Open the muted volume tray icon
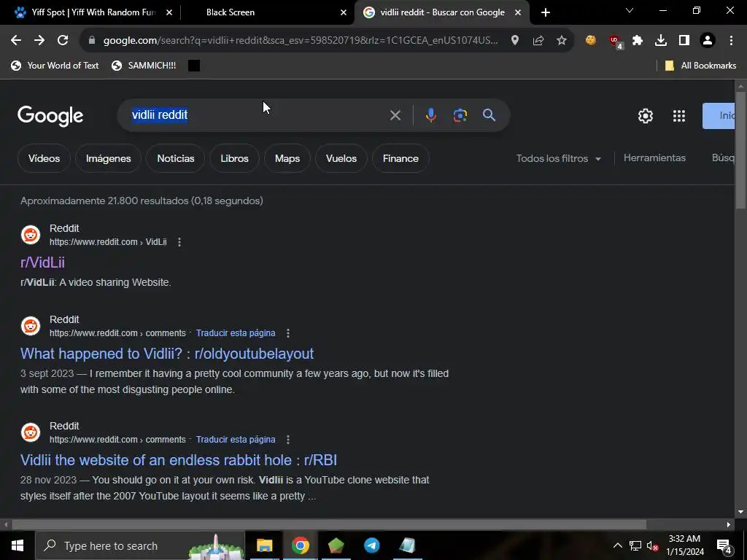The width and height of the screenshot is (747, 560). [653, 545]
